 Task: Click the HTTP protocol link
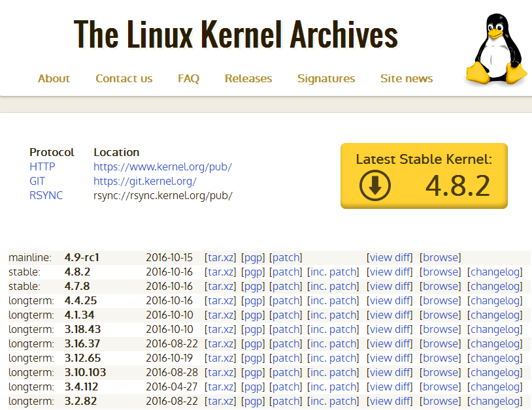pyautogui.click(x=42, y=166)
